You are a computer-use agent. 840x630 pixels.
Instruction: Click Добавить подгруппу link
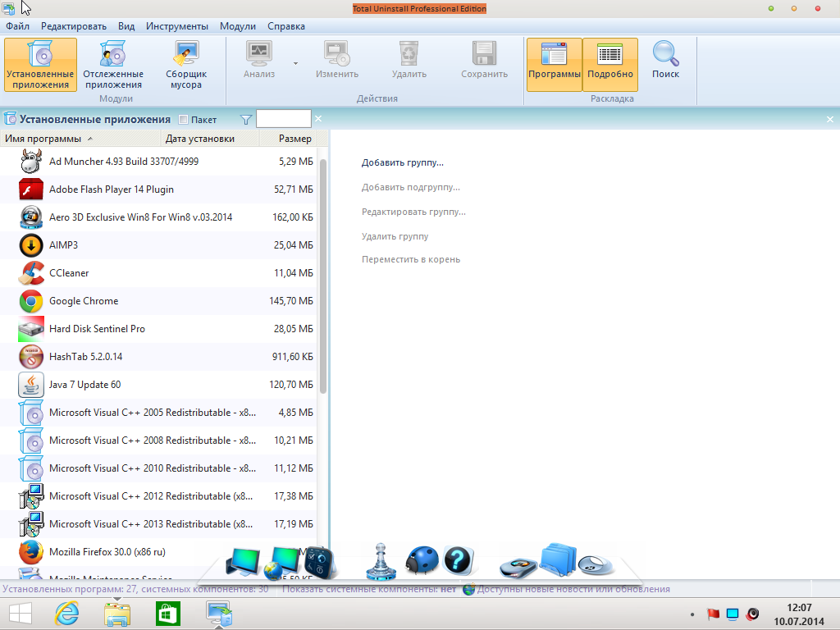click(411, 188)
